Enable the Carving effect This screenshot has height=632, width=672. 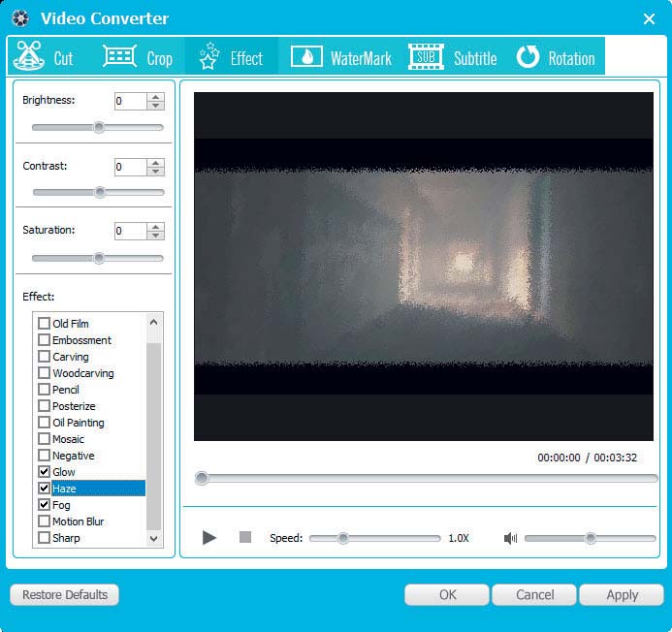pos(45,356)
